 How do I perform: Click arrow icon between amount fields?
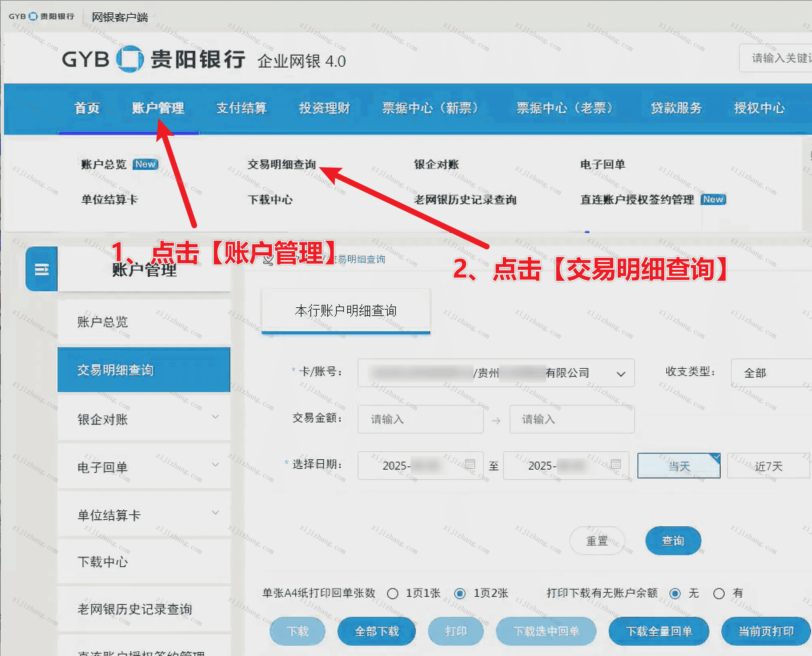coord(496,420)
